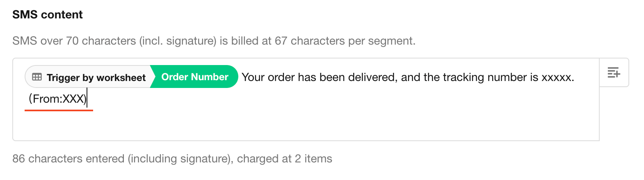Select the 'Trigger by worksheet' node label

(x=96, y=77)
